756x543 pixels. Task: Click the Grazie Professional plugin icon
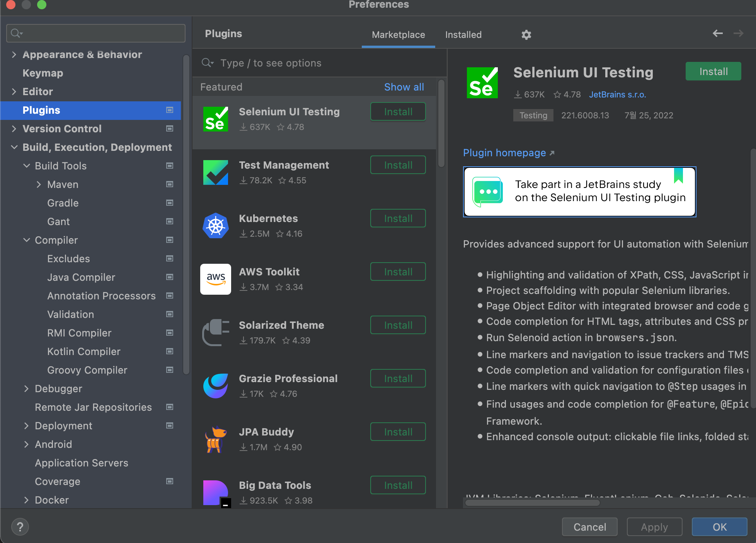216,386
